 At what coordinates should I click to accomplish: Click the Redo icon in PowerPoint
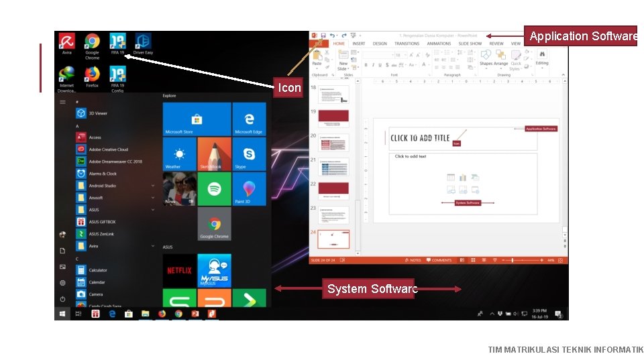tap(343, 36)
